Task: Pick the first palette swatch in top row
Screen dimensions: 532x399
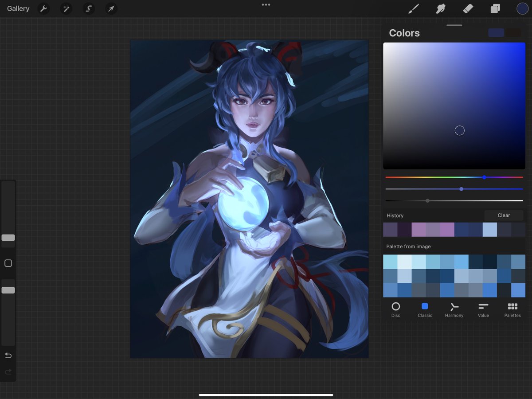Action: 390,262
